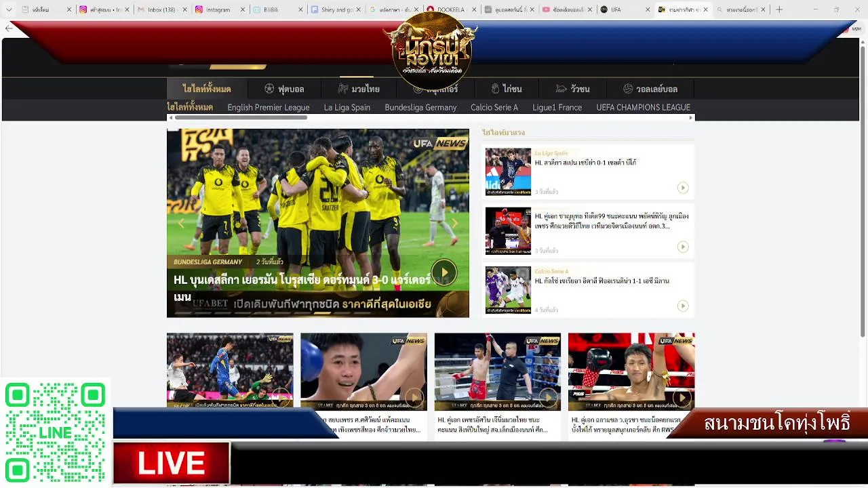Close the Inbox (138) Gmail tab
This screenshot has height=488, width=868.
click(184, 9)
